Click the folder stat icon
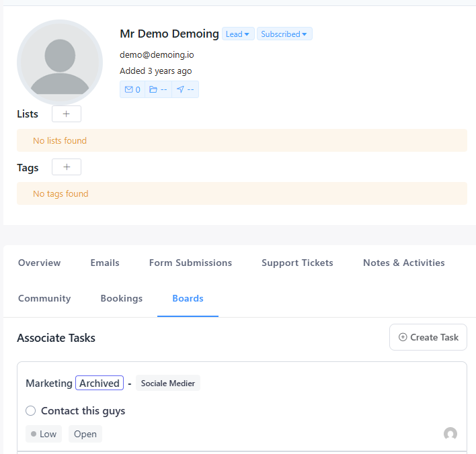Screen dimensions: 476x454 153,89
